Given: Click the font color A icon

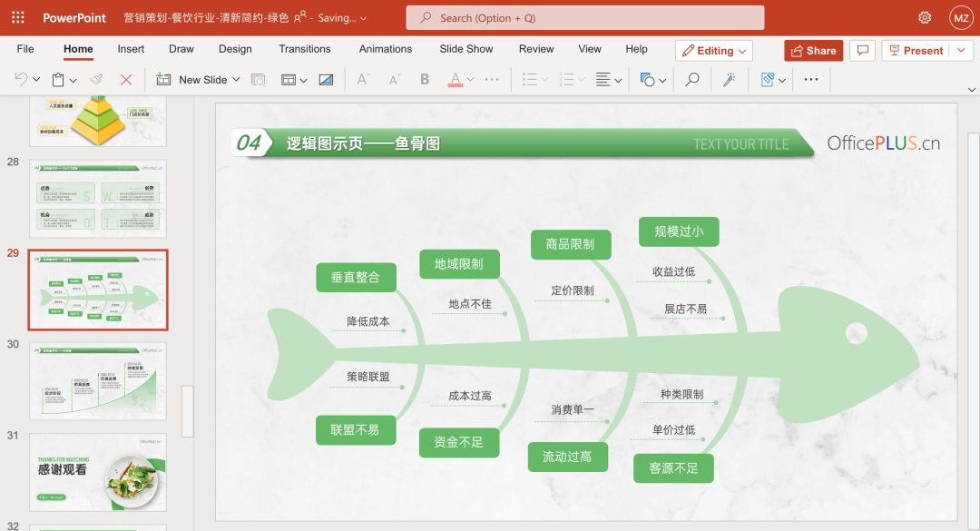Looking at the screenshot, I should [455, 80].
